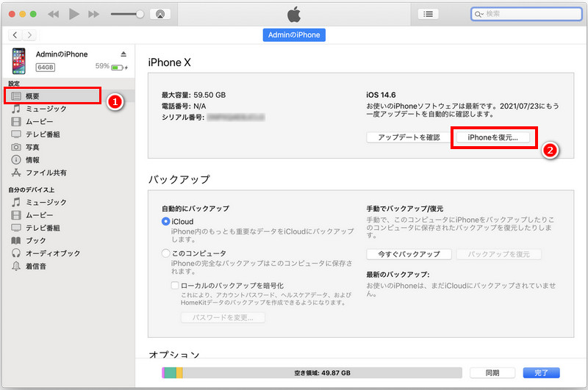Open 情報 in the settings sidebar
588x390 pixels.
click(26, 160)
